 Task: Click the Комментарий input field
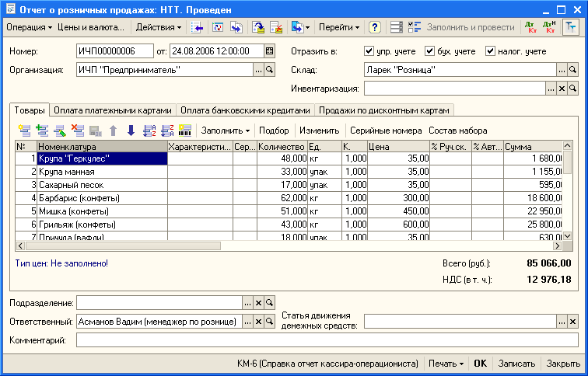327,340
